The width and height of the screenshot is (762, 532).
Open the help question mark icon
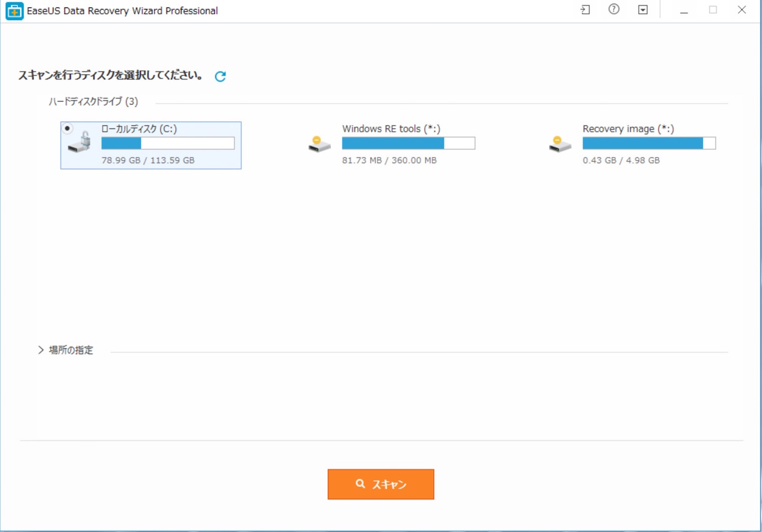(x=614, y=10)
